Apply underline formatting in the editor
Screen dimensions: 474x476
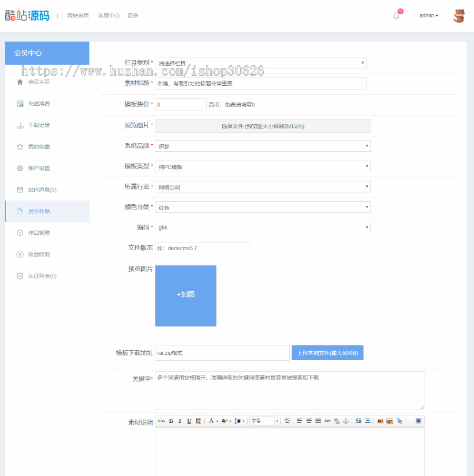point(188,421)
